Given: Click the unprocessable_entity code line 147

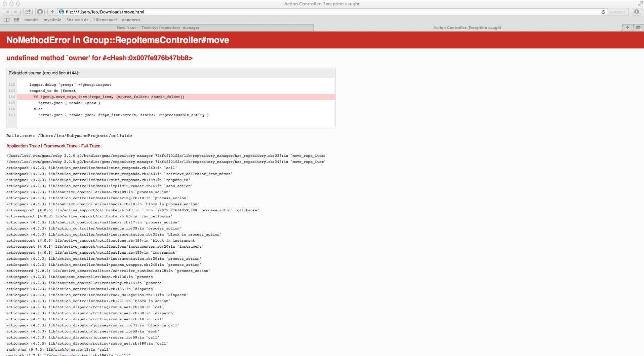Looking at the screenshot, I should (123, 115).
